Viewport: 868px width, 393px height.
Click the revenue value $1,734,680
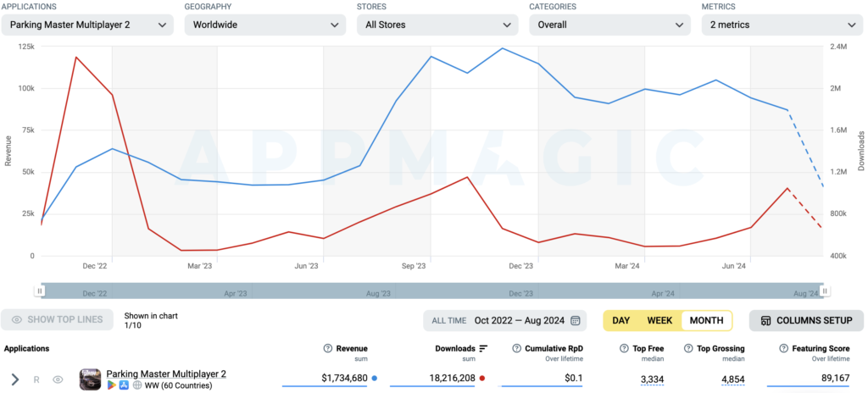[x=344, y=378]
